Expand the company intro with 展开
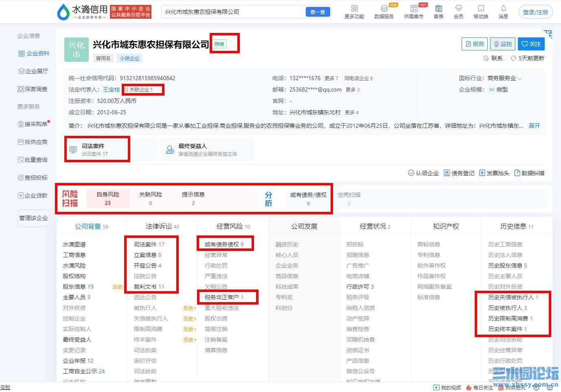The image size is (561, 392). 534,126
